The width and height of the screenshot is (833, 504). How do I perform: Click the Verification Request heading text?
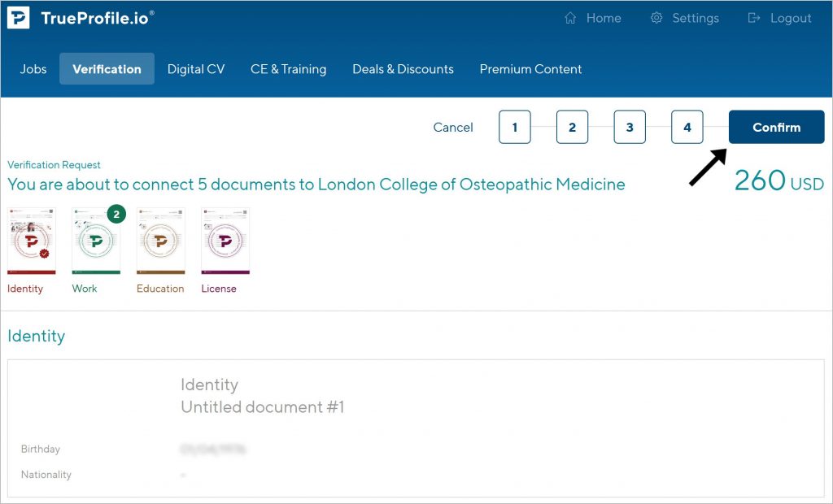(x=54, y=165)
